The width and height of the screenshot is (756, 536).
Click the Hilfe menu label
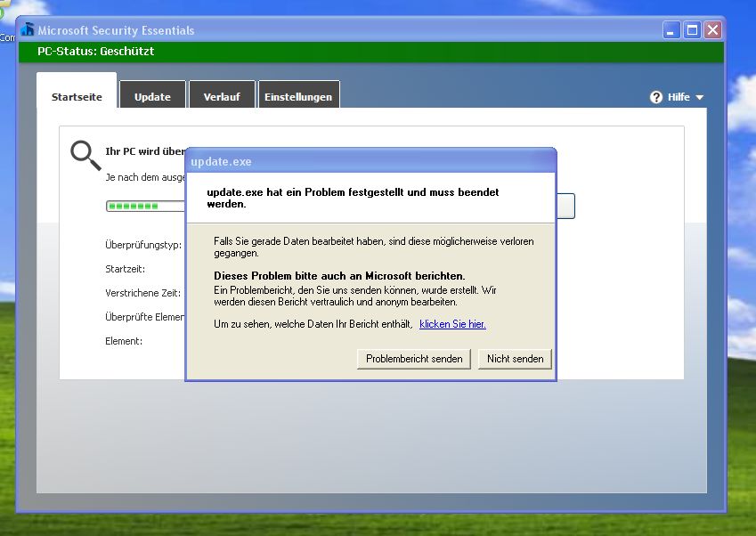pyautogui.click(x=679, y=97)
